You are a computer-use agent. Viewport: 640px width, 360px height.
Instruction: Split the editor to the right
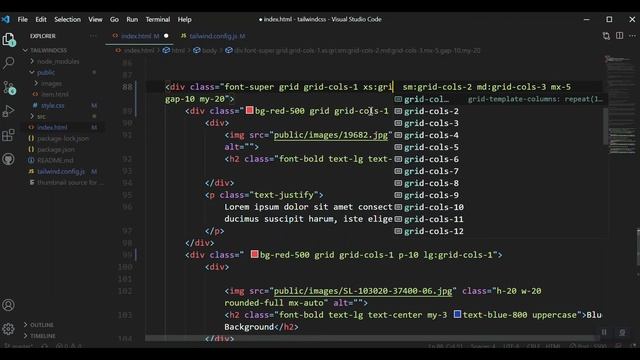620,36
